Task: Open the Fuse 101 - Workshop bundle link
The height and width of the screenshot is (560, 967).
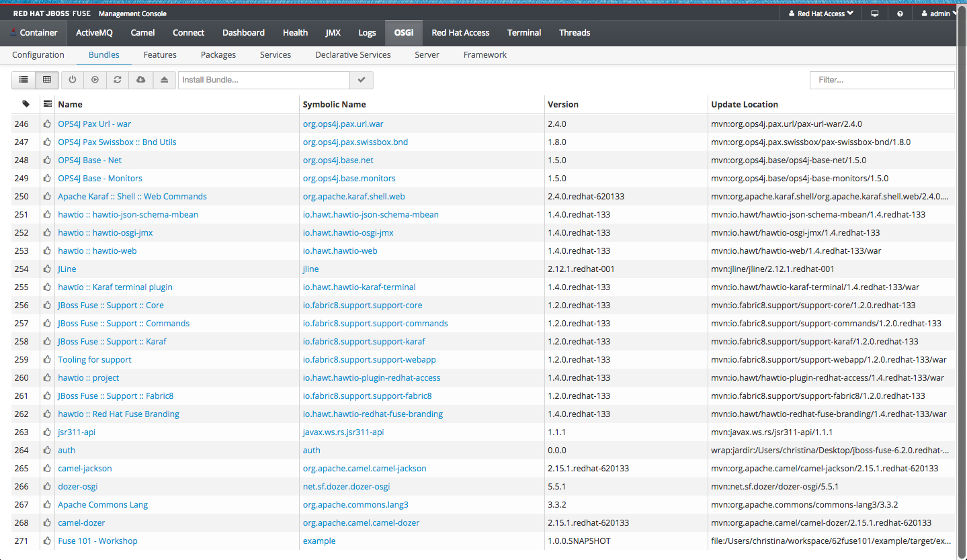Action: coord(97,541)
